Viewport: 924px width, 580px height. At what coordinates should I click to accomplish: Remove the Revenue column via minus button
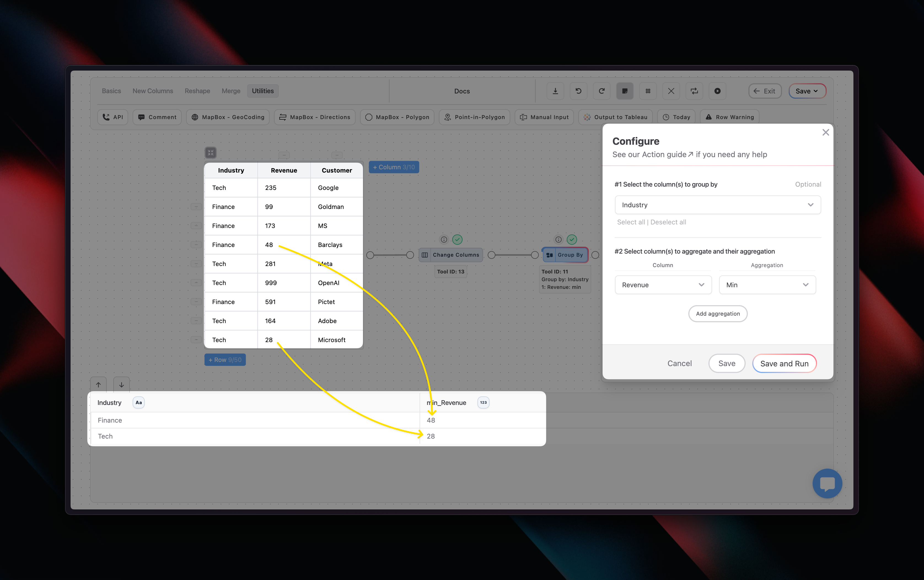pos(284,155)
